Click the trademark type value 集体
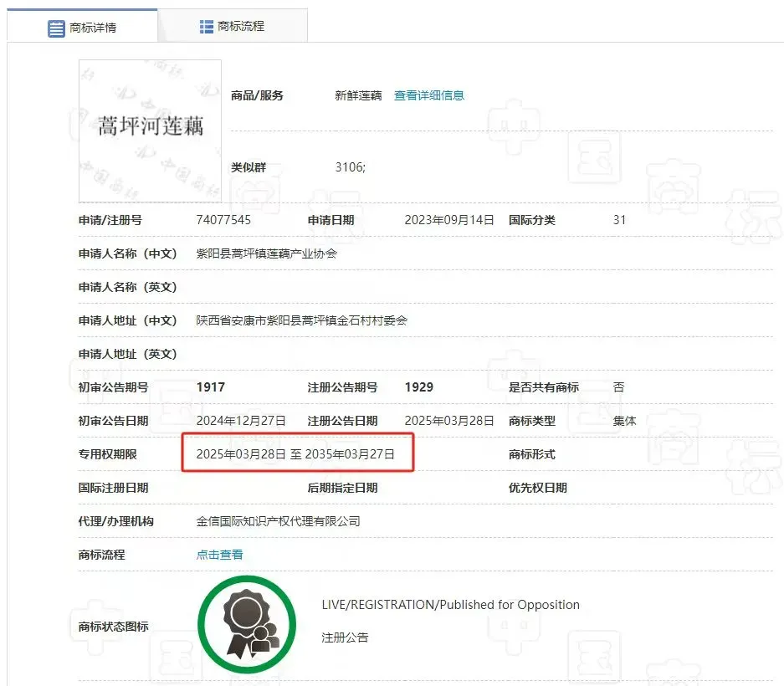The width and height of the screenshot is (784, 686). point(624,421)
